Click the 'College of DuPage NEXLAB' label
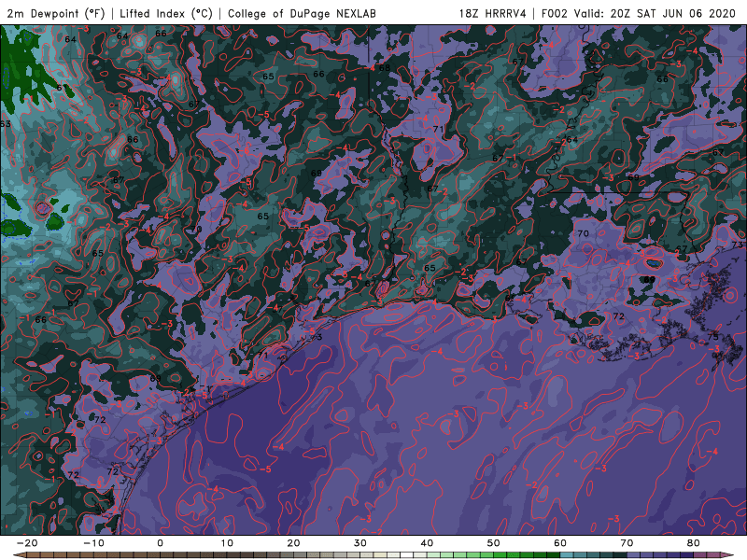747x560 pixels. click(302, 13)
